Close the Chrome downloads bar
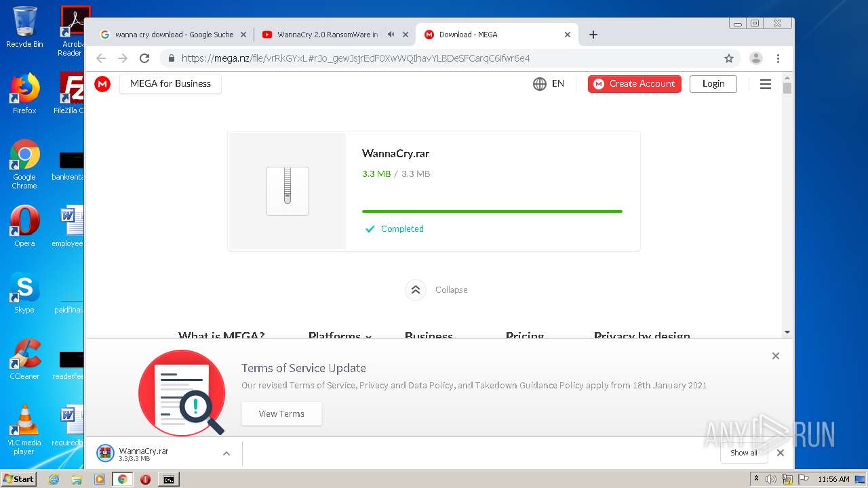 pos(781,453)
